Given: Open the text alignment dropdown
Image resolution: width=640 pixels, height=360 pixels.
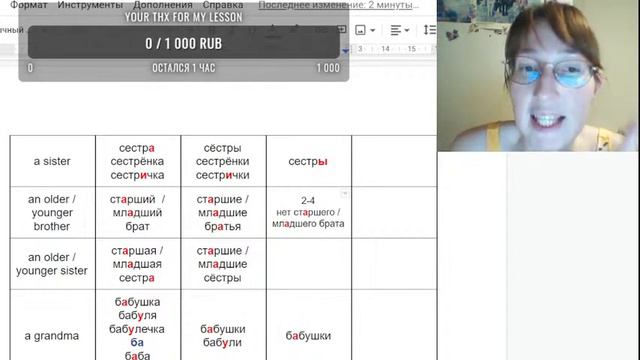Looking at the screenshot, I should click(x=400, y=30).
